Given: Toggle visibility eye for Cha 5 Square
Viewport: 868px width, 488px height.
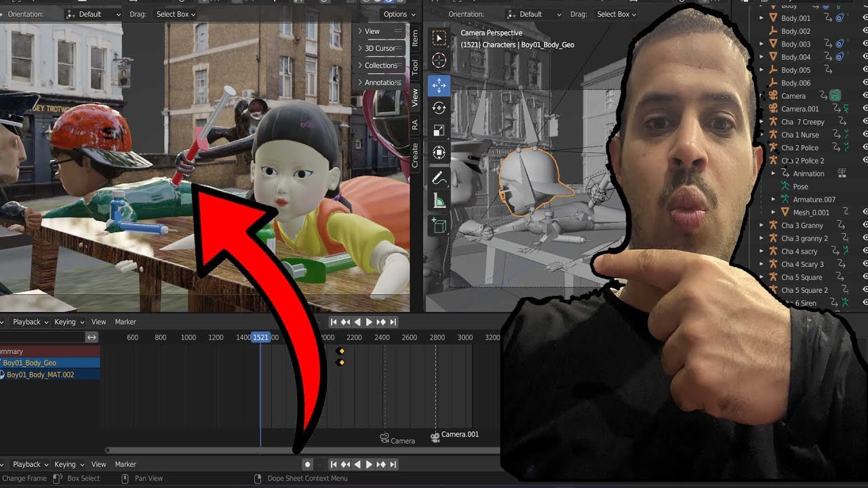Looking at the screenshot, I should 865,277.
